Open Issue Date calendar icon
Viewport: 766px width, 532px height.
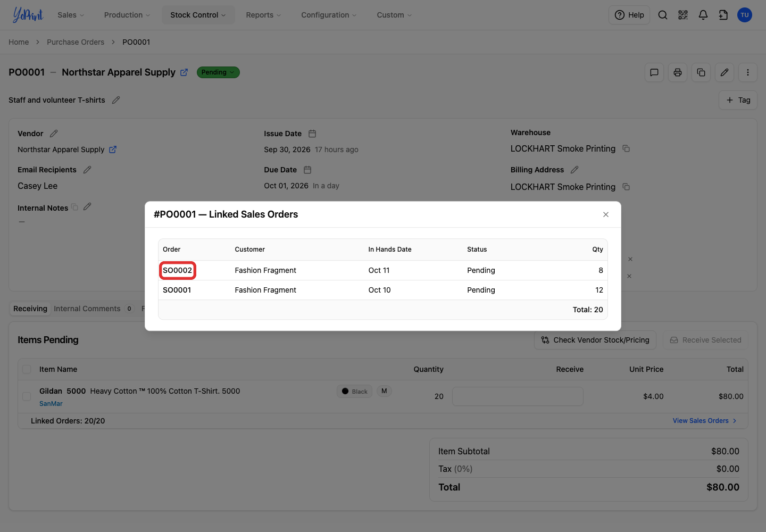point(312,134)
